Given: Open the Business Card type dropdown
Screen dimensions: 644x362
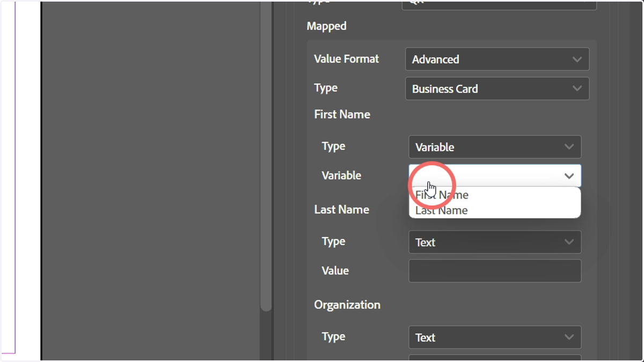Looking at the screenshot, I should 497,88.
